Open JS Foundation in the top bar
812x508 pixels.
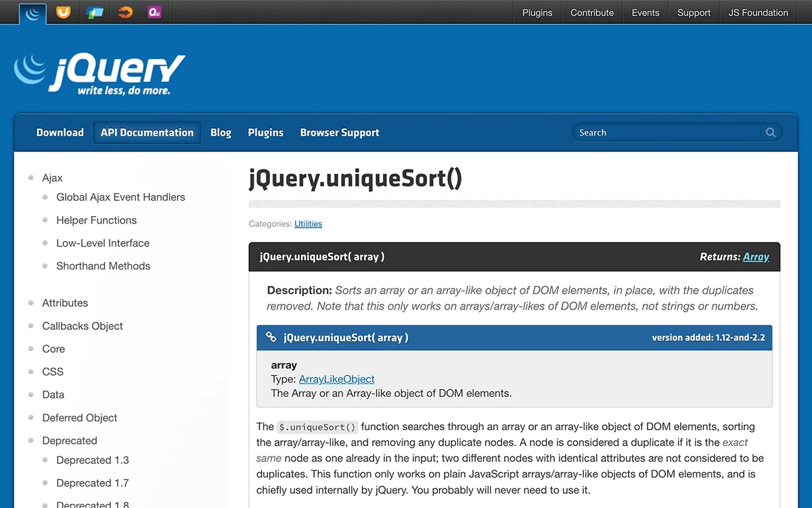point(758,12)
